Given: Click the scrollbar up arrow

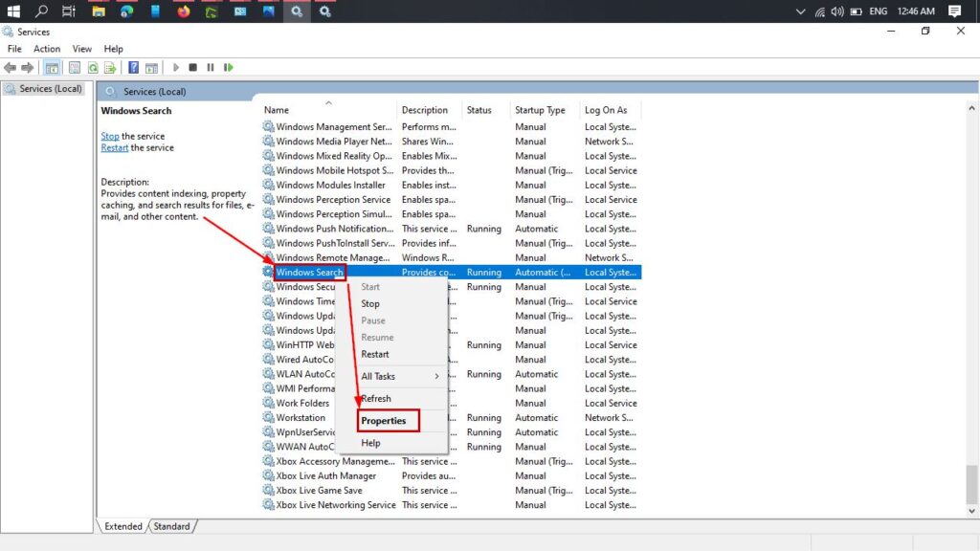Looking at the screenshot, I should click(x=971, y=109).
